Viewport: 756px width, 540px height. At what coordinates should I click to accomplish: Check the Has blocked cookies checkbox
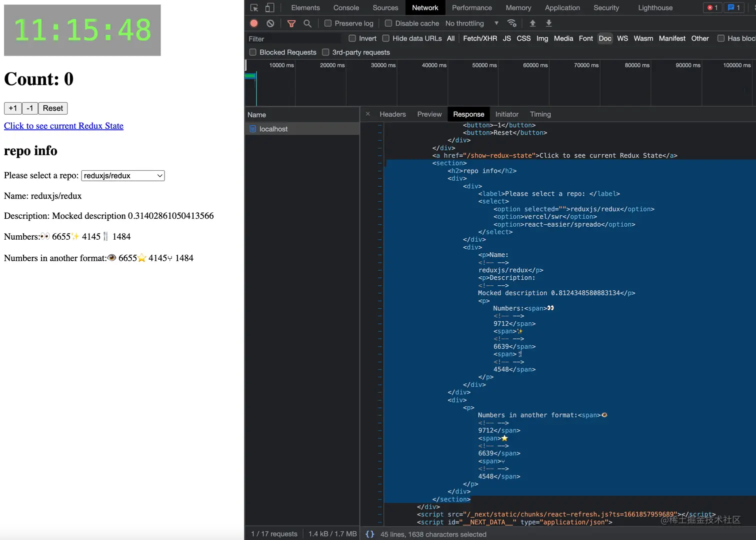click(721, 39)
